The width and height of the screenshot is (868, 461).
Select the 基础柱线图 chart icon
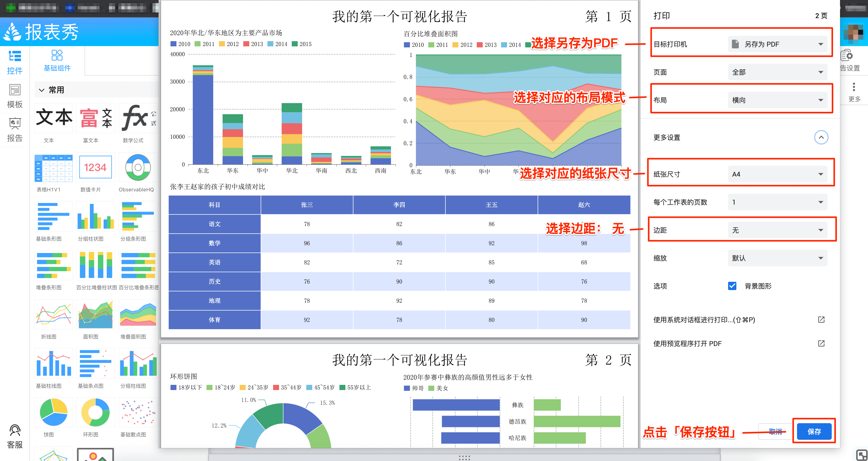(54, 364)
